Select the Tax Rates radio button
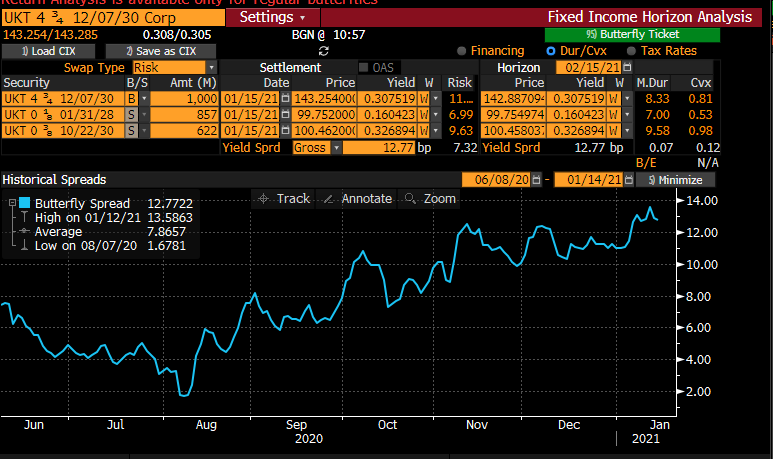 click(x=631, y=51)
